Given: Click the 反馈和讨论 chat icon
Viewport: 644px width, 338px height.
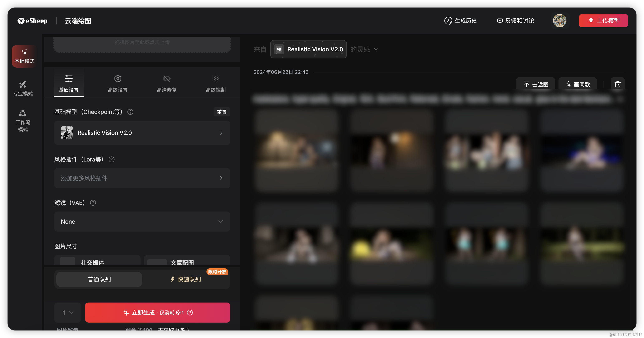Looking at the screenshot, I should [500, 21].
